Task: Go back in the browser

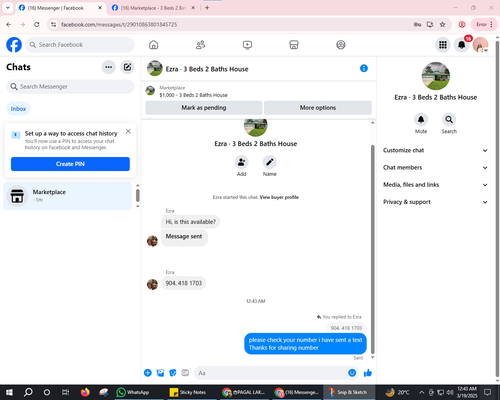Action: click(9, 24)
